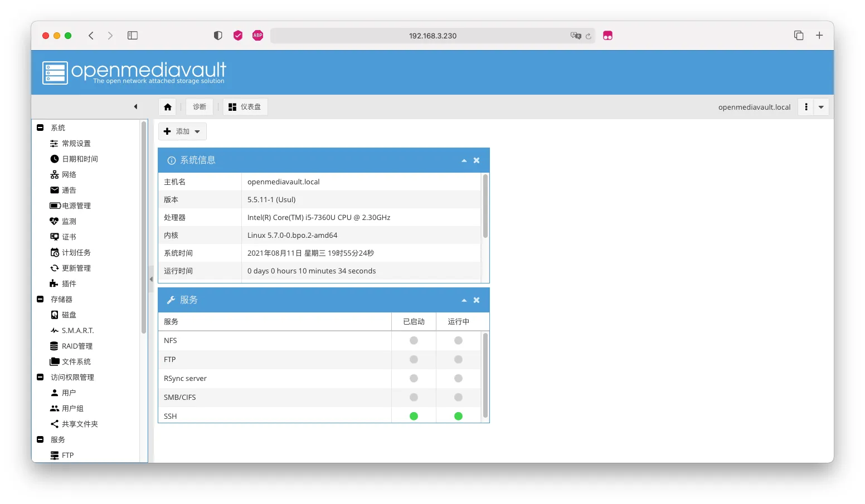This screenshot has height=504, width=865.
Task: Go back in Safari history
Action: 91,36
